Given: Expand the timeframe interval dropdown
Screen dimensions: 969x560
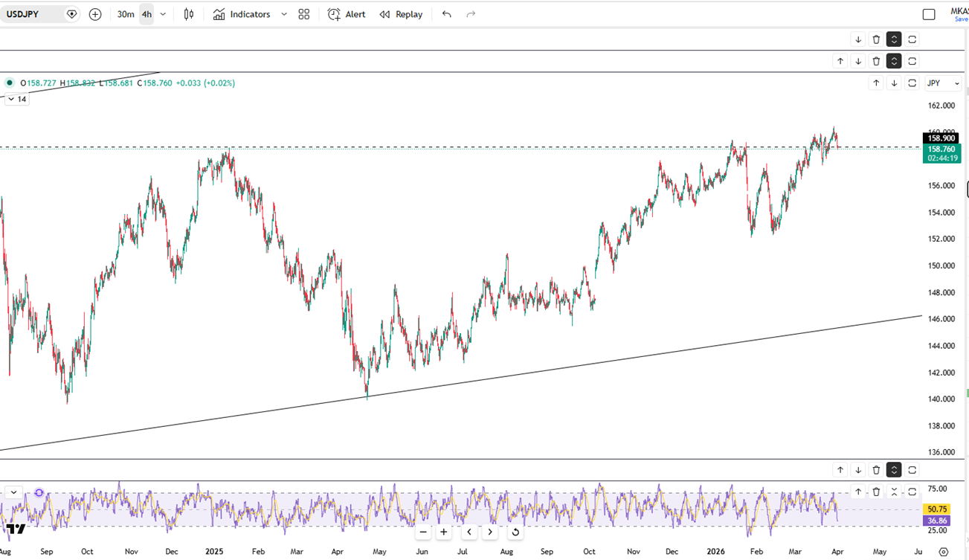Looking at the screenshot, I should point(163,14).
